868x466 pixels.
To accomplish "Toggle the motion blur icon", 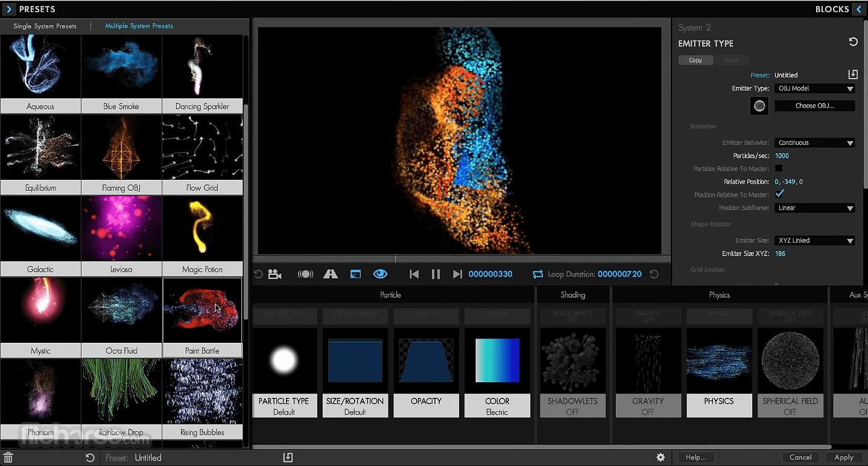I will point(306,274).
